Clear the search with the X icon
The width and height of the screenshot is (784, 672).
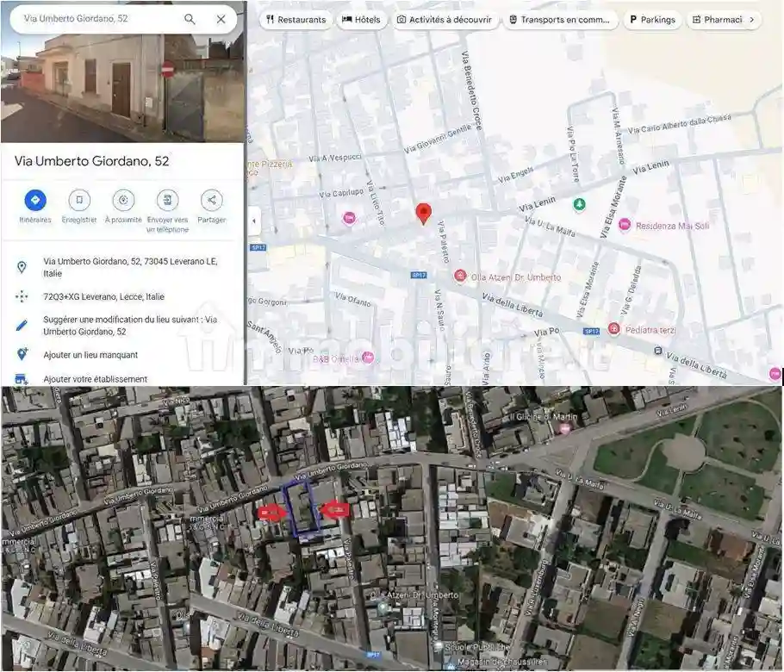coord(221,19)
